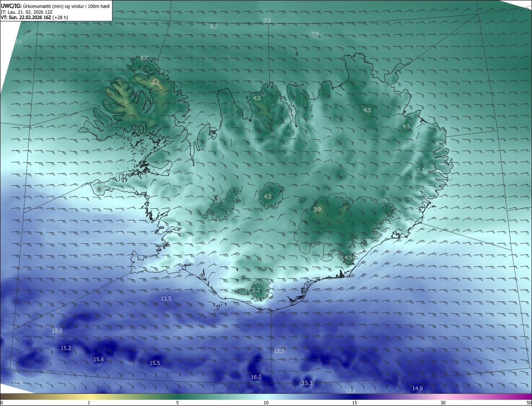Click the 15.6 precipitable water value
Screen dimensions: 532x406
click(x=99, y=359)
